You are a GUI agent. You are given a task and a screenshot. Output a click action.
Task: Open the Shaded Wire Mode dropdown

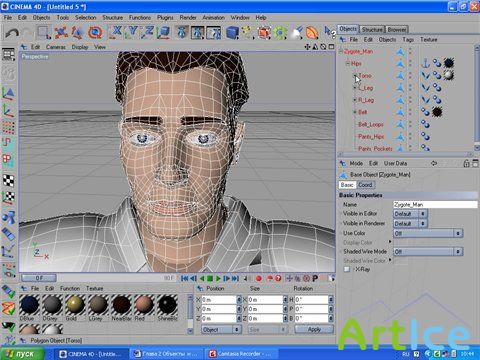click(428, 251)
